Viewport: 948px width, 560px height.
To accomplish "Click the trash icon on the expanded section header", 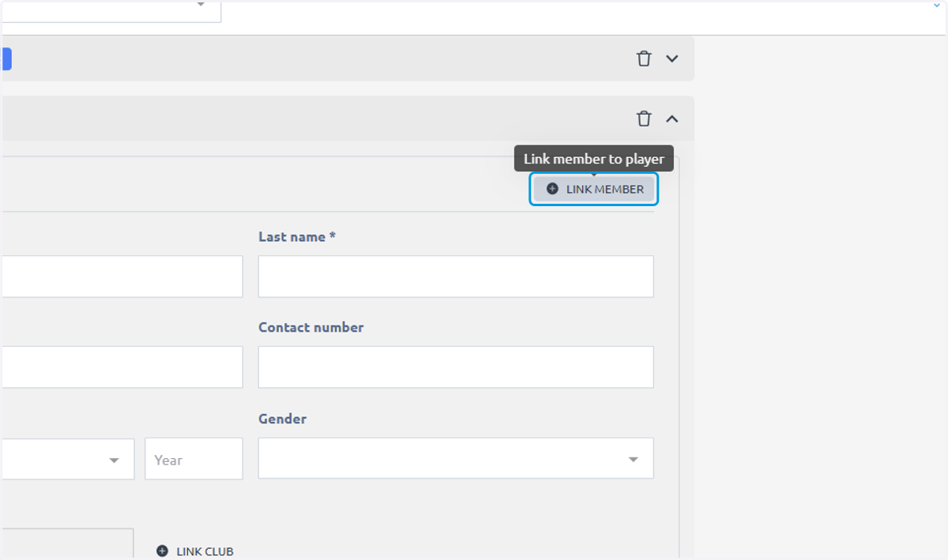I will coord(644,118).
